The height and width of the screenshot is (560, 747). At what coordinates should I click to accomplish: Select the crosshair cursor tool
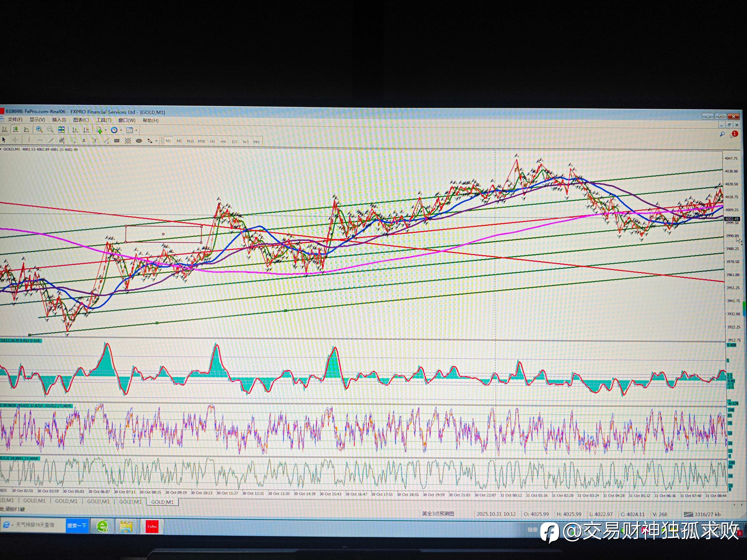(x=15, y=140)
